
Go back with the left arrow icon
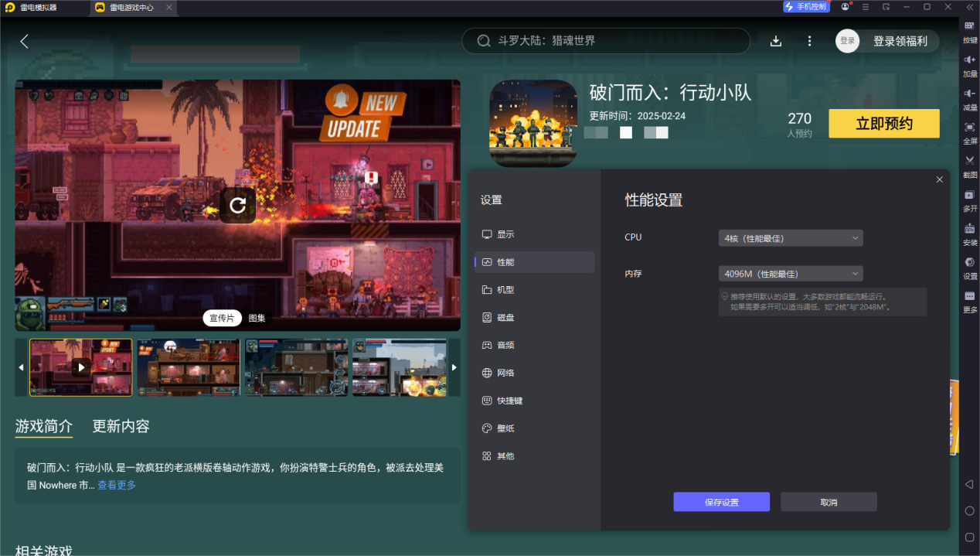point(25,42)
